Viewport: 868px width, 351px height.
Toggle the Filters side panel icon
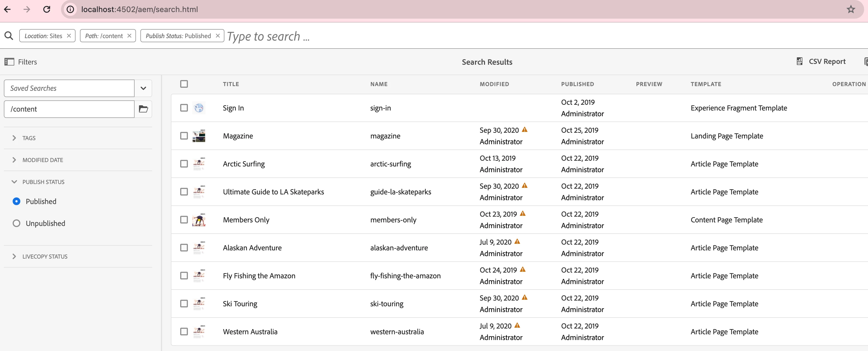tap(9, 62)
